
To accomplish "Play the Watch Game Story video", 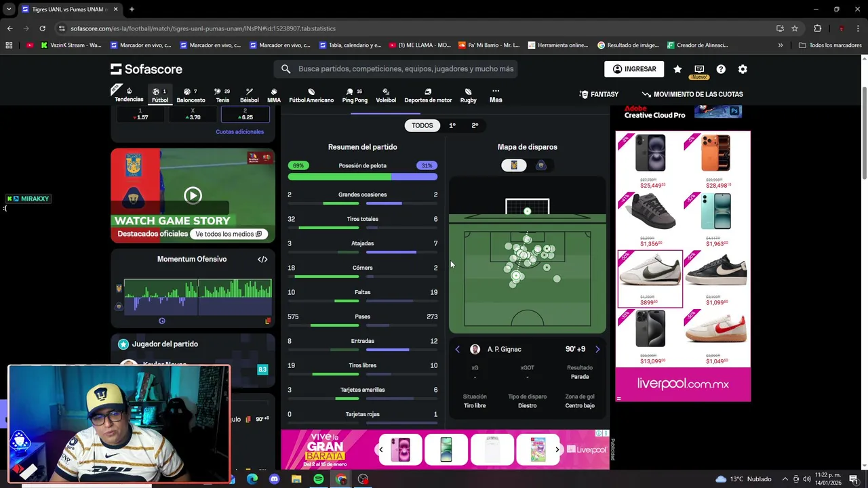I will [193, 196].
